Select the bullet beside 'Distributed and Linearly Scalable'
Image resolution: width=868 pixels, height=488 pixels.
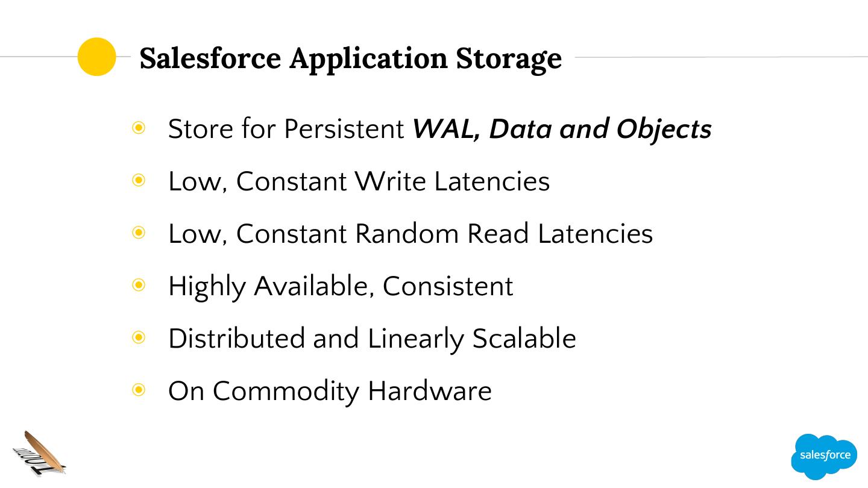(139, 337)
